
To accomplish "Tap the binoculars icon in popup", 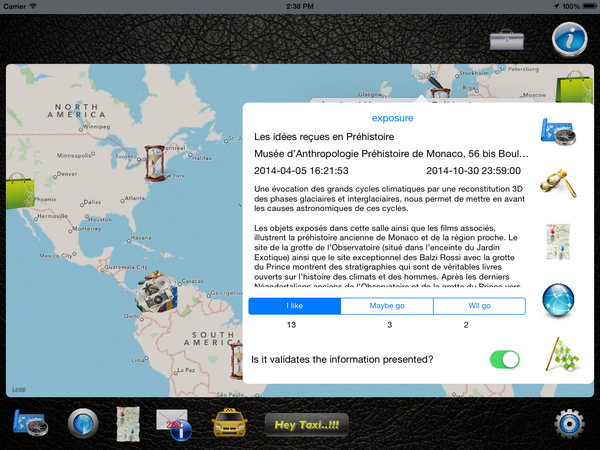I will pyautogui.click(x=558, y=183).
